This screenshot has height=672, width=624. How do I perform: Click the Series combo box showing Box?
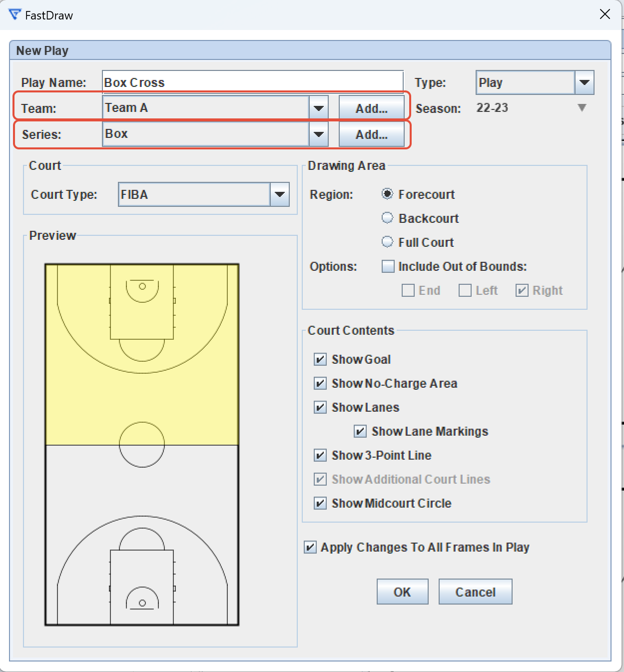click(x=206, y=134)
